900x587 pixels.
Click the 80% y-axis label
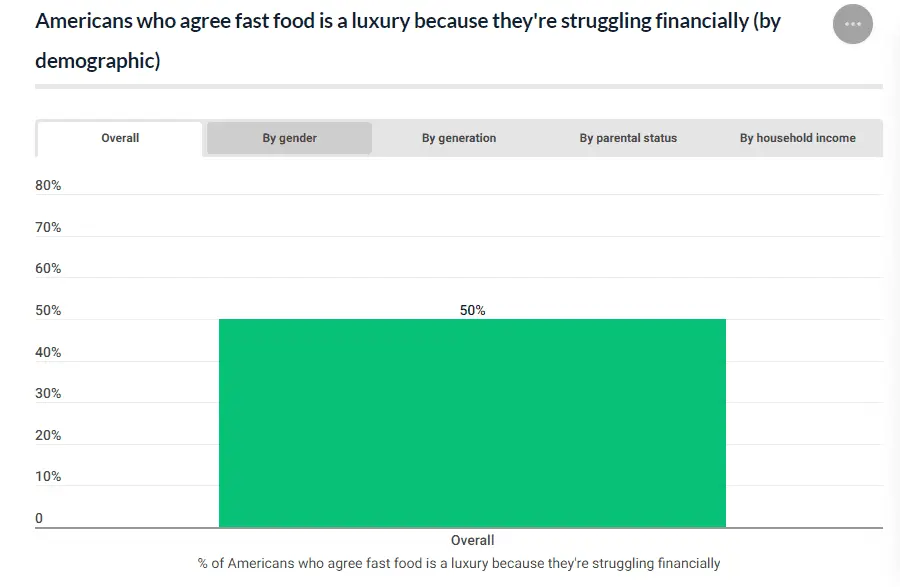click(48, 185)
